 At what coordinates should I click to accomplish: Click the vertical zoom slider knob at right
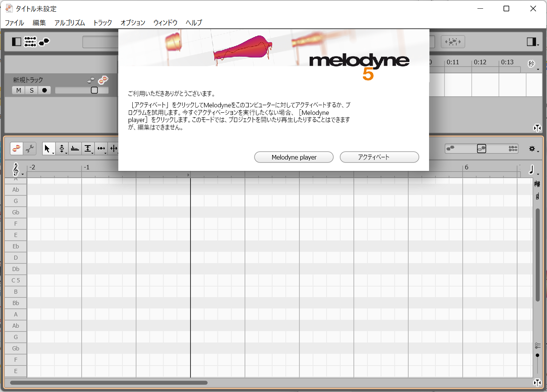pyautogui.click(x=537, y=355)
